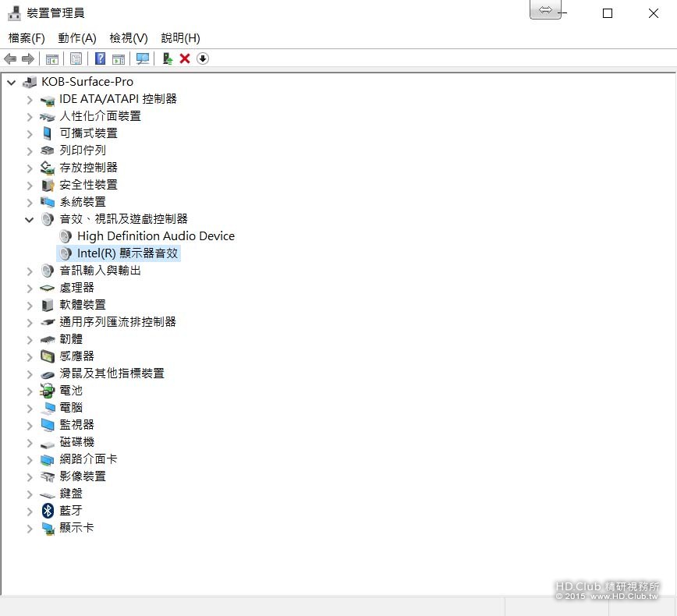Expand the 電腦 category
The height and width of the screenshot is (616, 677).
point(30,409)
